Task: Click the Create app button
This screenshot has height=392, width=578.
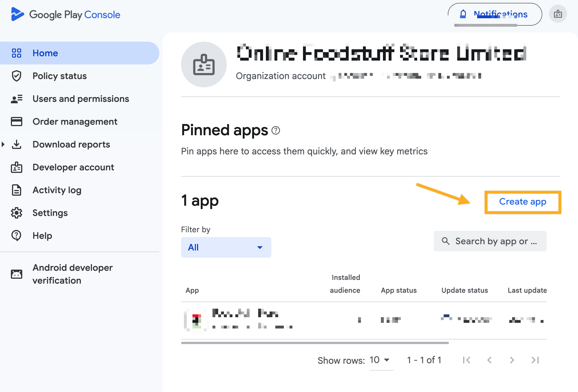Action: pos(523,202)
